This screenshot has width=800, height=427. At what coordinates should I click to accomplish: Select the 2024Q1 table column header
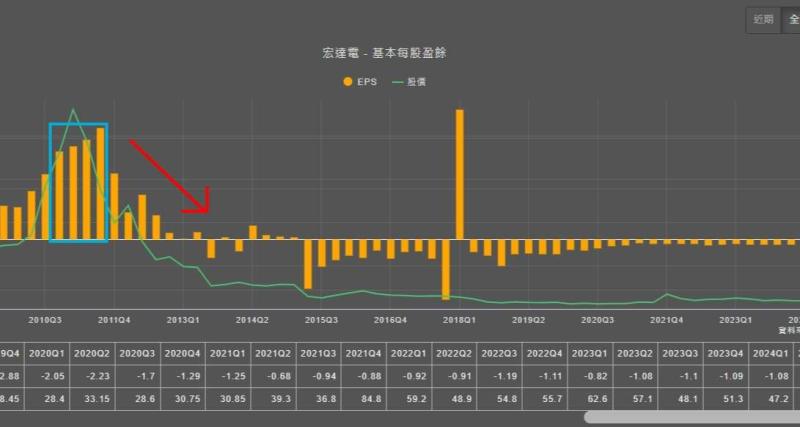point(770,354)
